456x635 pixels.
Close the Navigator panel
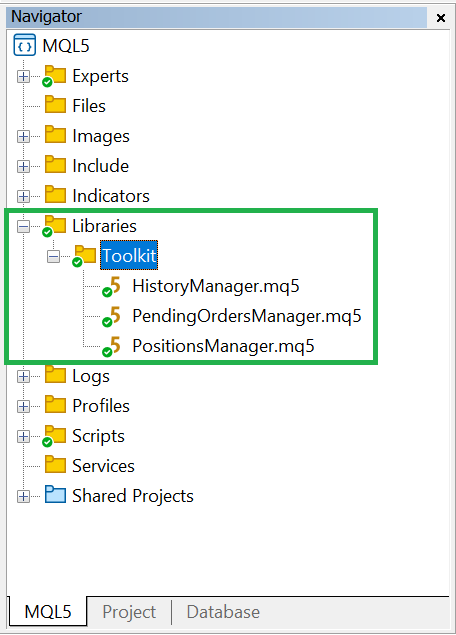coord(441,18)
